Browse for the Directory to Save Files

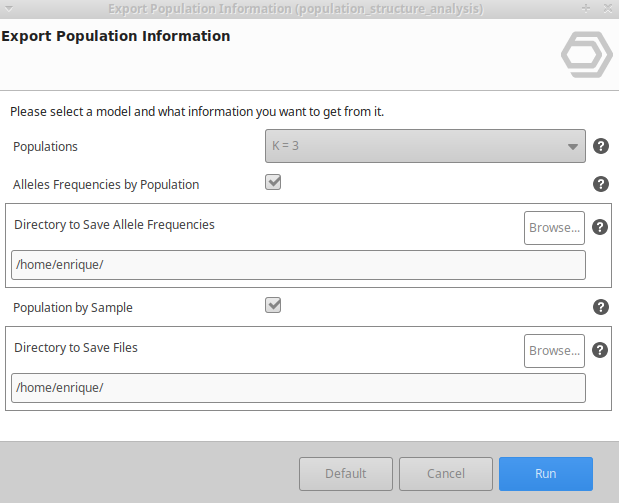click(x=554, y=351)
